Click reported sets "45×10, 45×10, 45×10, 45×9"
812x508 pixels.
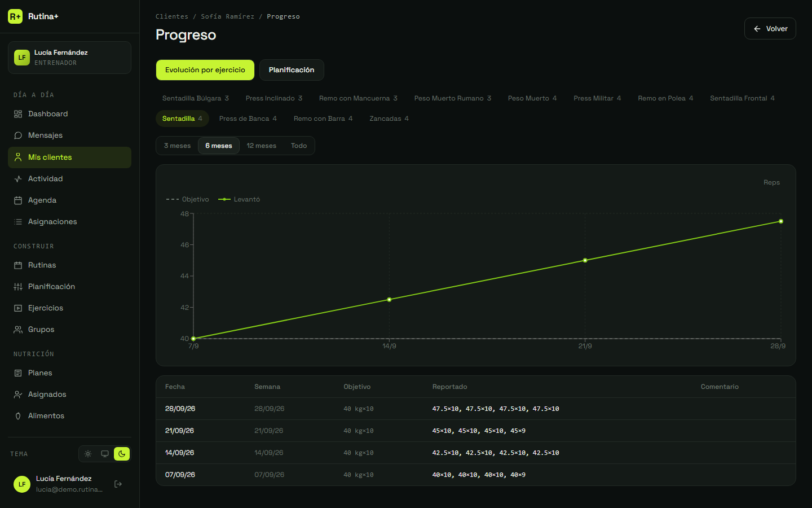pyautogui.click(x=479, y=431)
